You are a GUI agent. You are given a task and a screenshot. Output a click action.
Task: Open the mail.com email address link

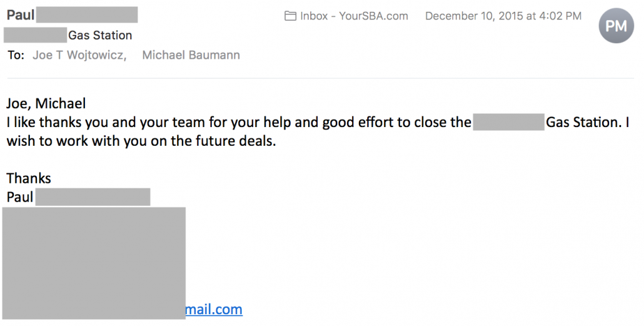tap(214, 309)
